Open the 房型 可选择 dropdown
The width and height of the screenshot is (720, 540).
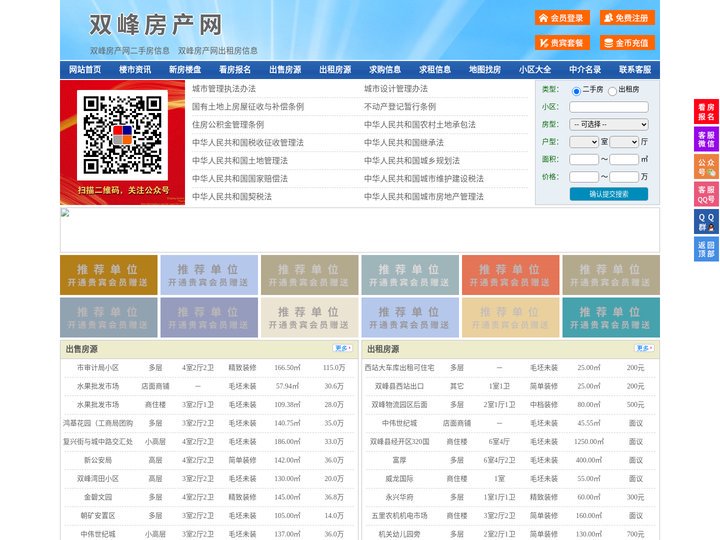[x=609, y=124]
